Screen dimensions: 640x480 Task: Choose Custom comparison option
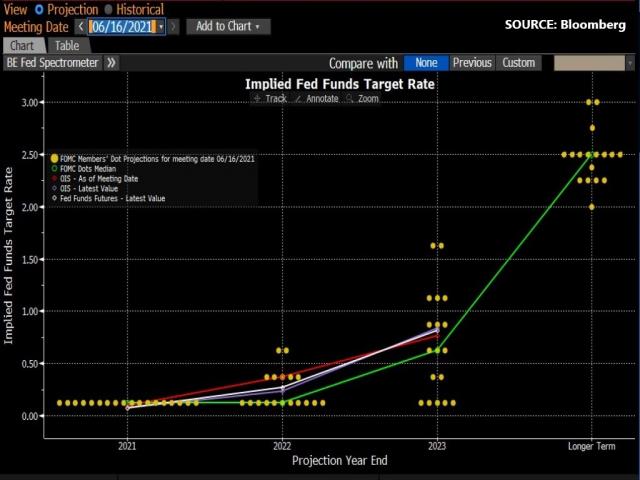[519, 62]
